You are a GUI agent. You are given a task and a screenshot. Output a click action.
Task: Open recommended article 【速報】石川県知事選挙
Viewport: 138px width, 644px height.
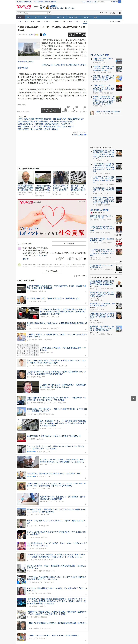(x=56, y=624)
